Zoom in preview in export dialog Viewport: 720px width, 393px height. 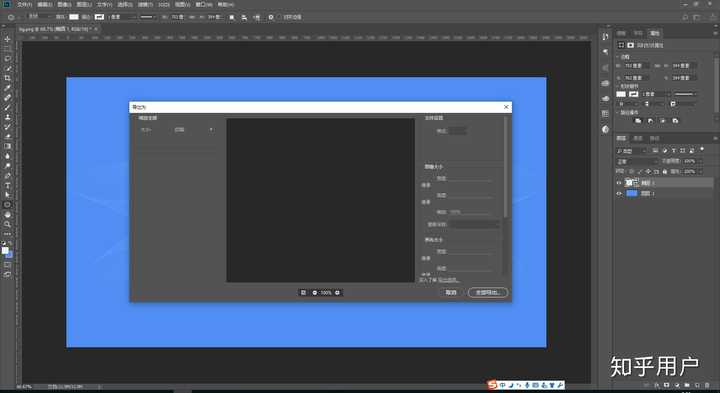pyautogui.click(x=338, y=292)
